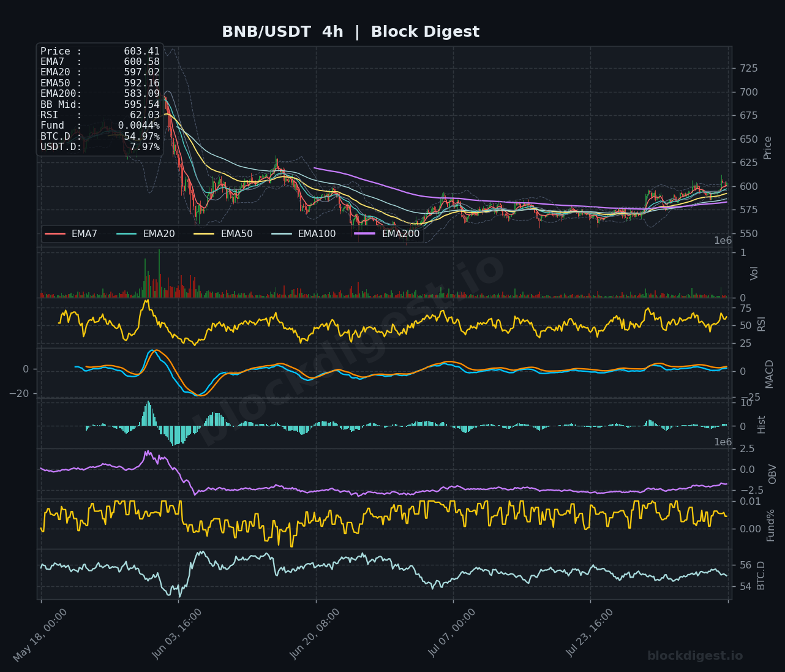785x672 pixels.
Task: Select the USDT.D 7.97% stat line
Action: point(100,147)
